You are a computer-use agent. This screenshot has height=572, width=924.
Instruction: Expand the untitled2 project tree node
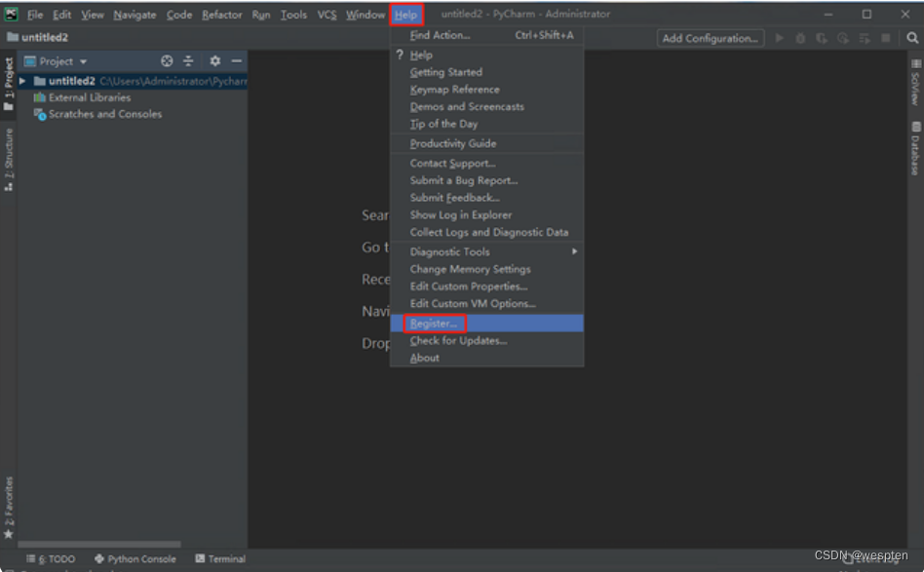tap(22, 81)
